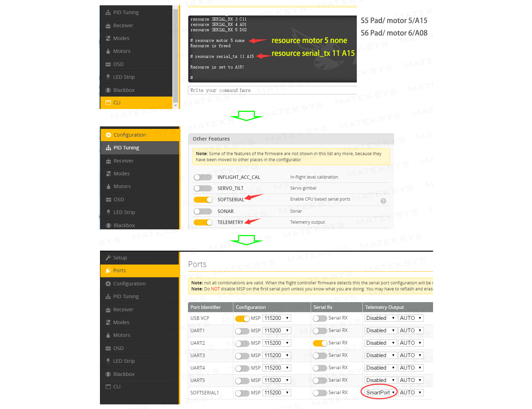Image resolution: width=532 pixels, height=409 pixels.
Task: Click 'Resource is freed' terminal output line
Action: coord(210,46)
